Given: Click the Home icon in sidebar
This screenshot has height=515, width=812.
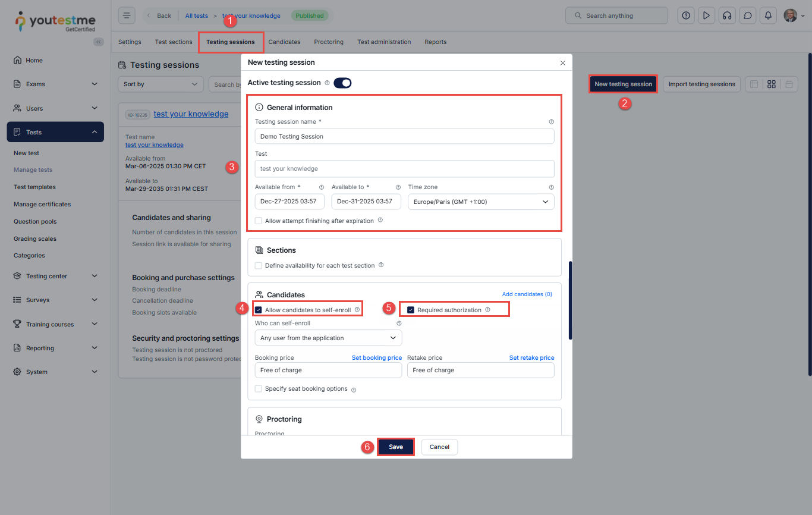Looking at the screenshot, I should (x=17, y=60).
